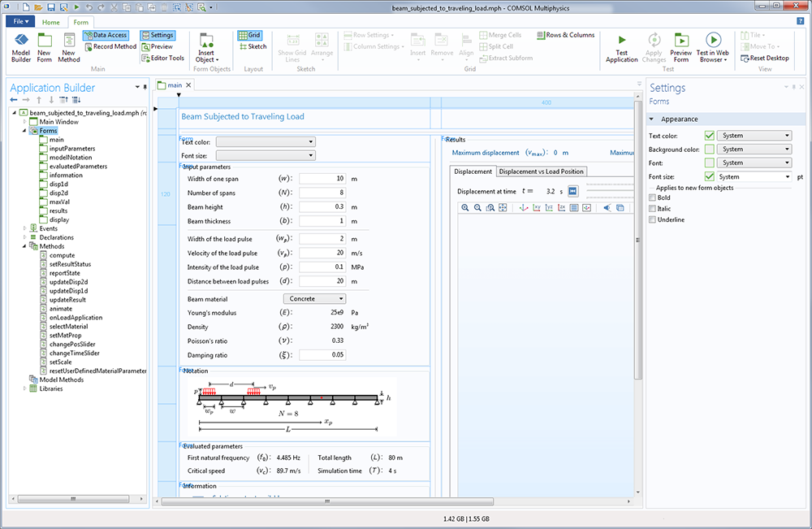Create a New Form from ribbon
The width and height of the screenshot is (812, 529).
45,47
